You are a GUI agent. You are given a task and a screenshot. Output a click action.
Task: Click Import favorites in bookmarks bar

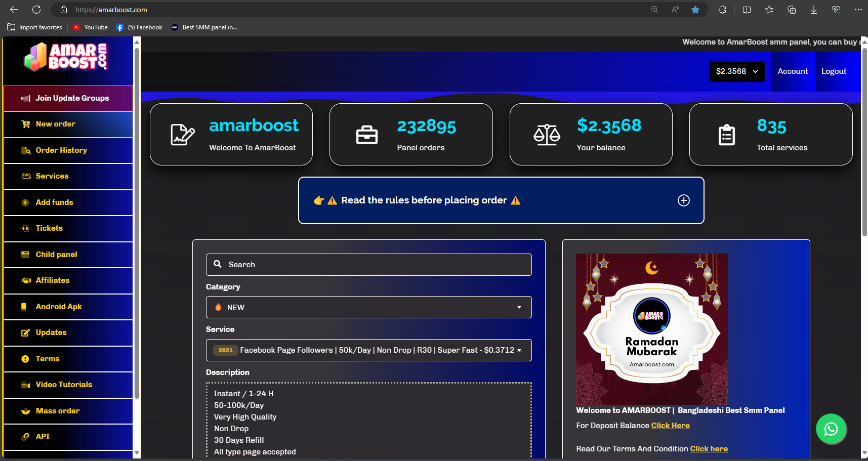click(34, 27)
